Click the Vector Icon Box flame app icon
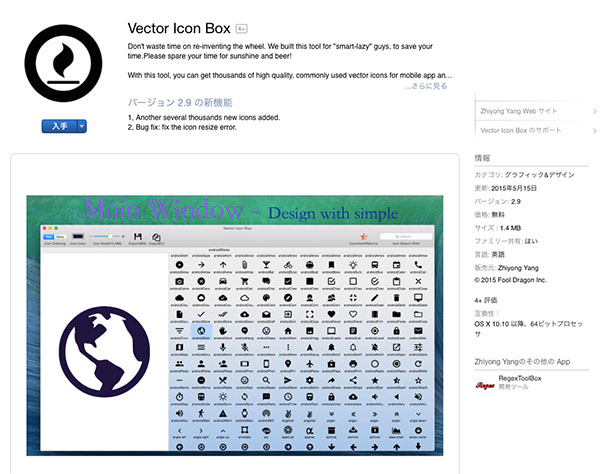This screenshot has width=600, height=474. coord(63,63)
